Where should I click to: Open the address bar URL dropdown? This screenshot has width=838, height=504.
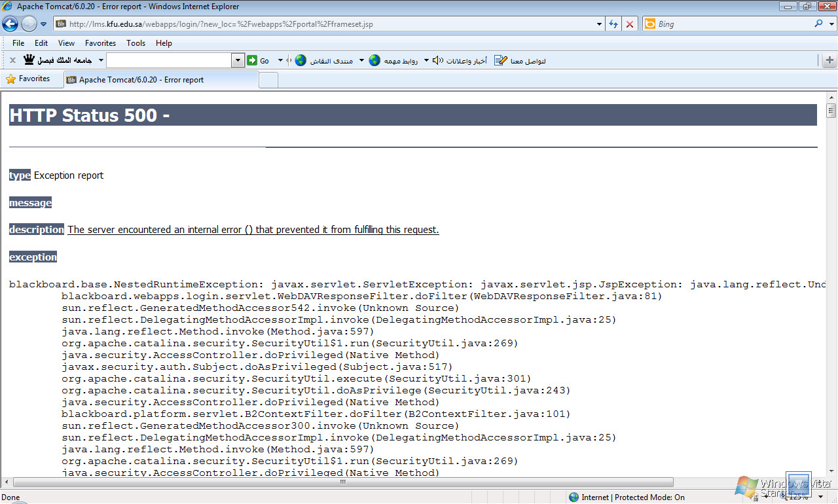click(x=600, y=24)
